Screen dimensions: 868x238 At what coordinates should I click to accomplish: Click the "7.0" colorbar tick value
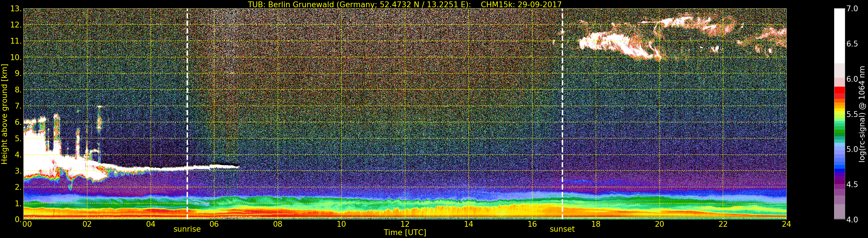852,9
